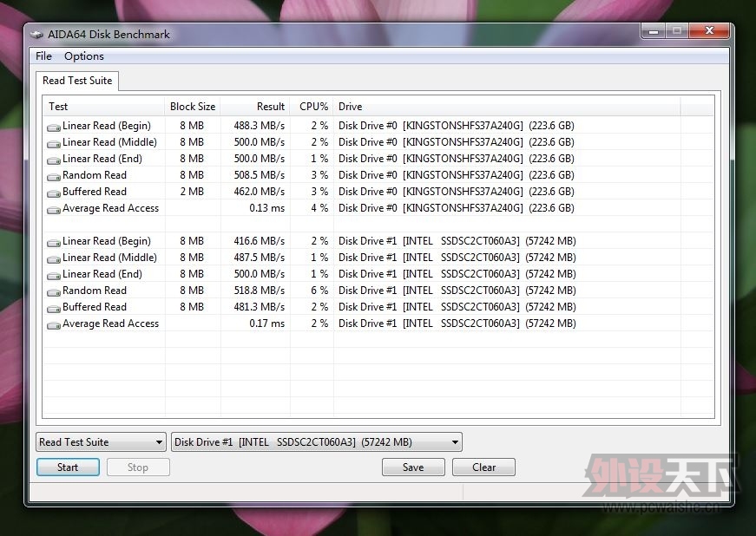Click Intel drive text in the 518.8 MB/s row
The width and height of the screenshot is (756, 536).
(x=457, y=291)
